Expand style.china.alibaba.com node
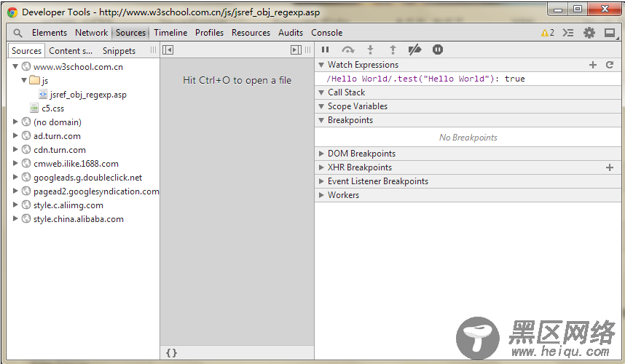The image size is (625, 364). (x=15, y=218)
